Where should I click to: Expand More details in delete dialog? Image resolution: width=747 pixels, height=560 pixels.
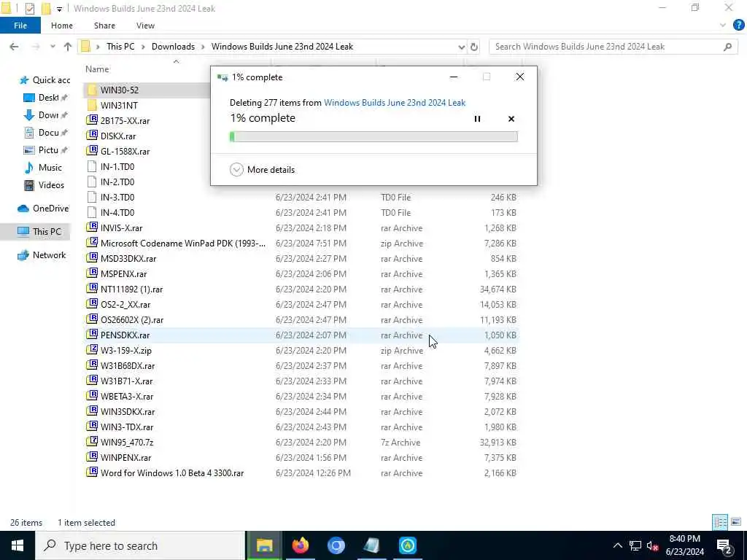(x=262, y=169)
